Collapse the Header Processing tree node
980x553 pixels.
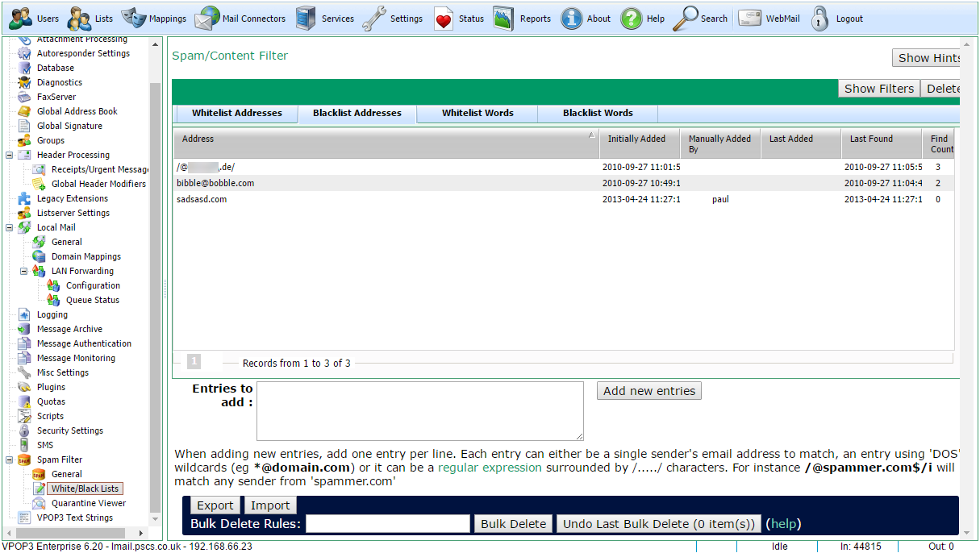pos(10,155)
